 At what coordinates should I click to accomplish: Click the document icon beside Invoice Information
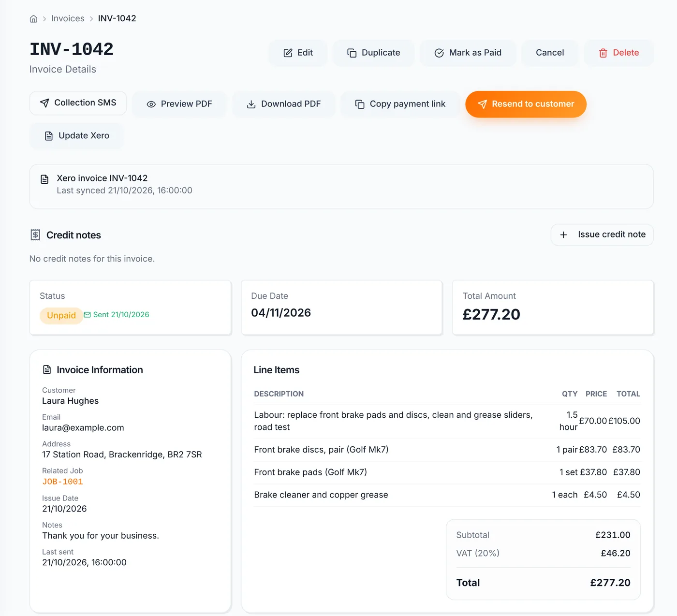(47, 370)
